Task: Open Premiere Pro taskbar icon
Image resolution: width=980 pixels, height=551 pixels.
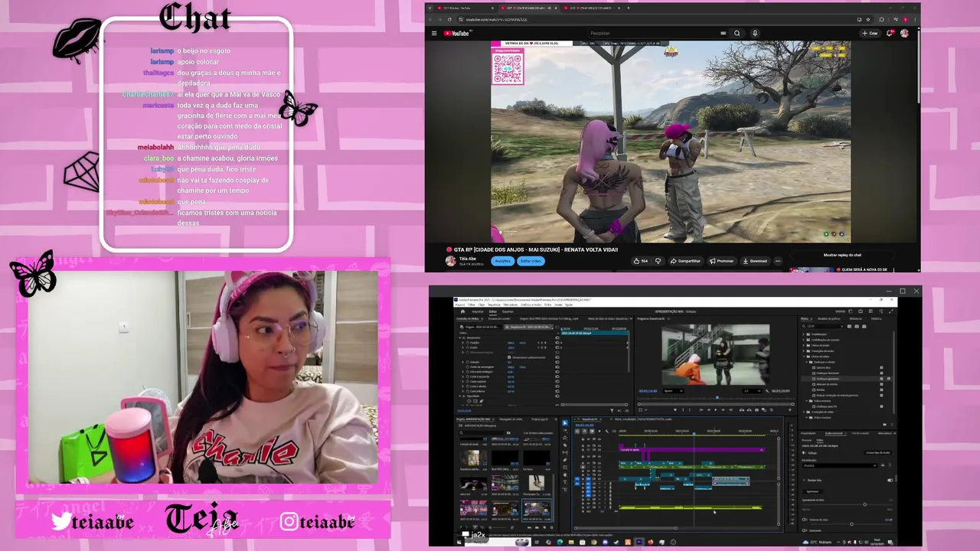Action: 639,542
